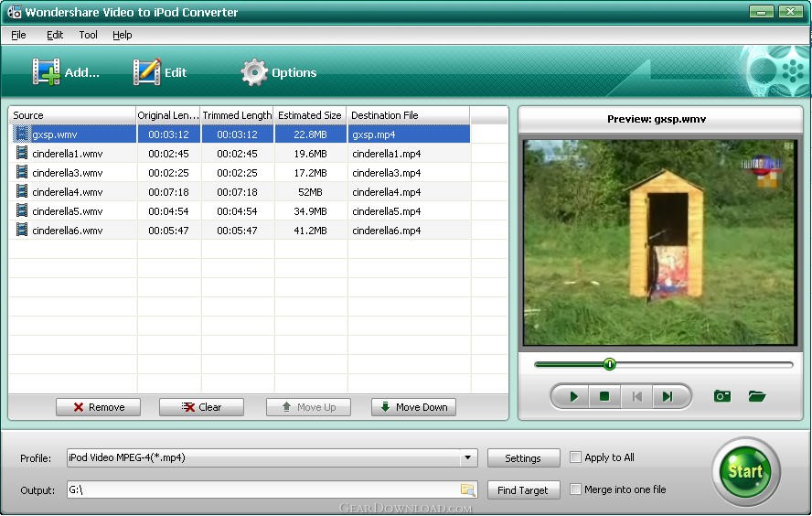812x516 pixels.
Task: Click film icon of gxsp.wmv row
Action: pyautogui.click(x=22, y=134)
